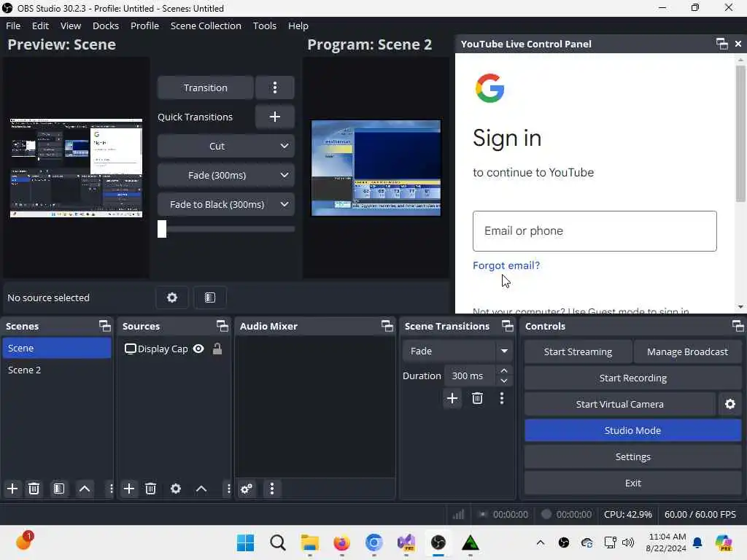This screenshot has width=747, height=560.
Task: Remove selected source with trash icon
Action: coord(150,489)
